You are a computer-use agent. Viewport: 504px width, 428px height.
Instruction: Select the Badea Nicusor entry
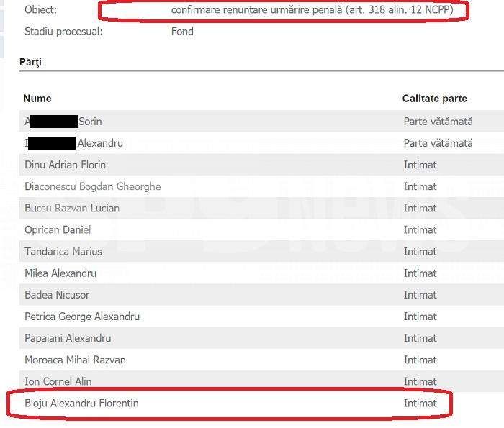coord(57,295)
